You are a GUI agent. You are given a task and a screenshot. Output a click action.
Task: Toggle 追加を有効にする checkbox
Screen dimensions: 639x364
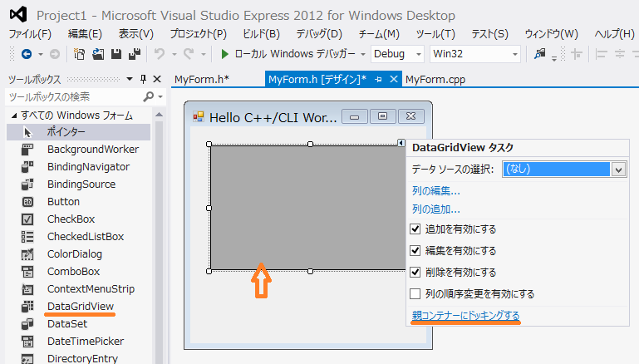(x=415, y=229)
